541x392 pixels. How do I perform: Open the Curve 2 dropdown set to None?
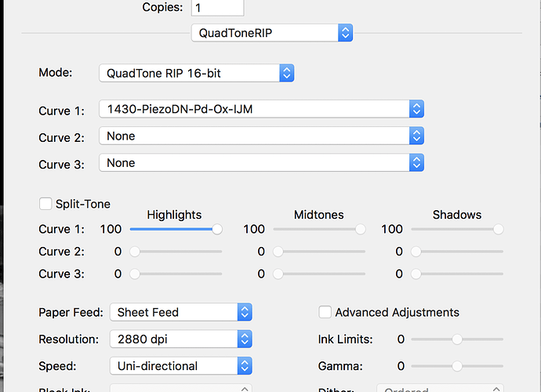[261, 136]
